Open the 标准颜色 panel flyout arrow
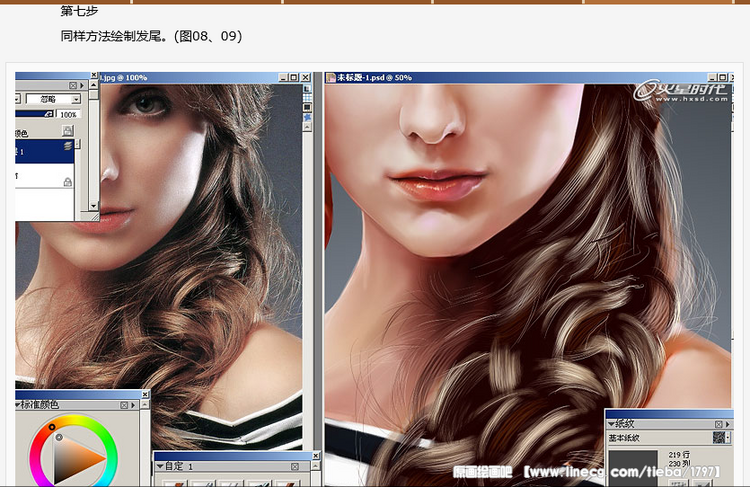The width and height of the screenshot is (750, 487). 133,405
